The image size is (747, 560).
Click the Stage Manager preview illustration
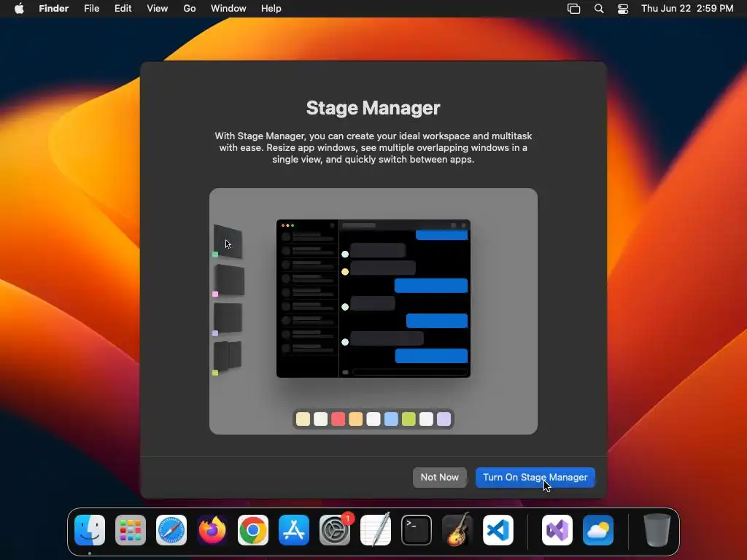pos(373,311)
